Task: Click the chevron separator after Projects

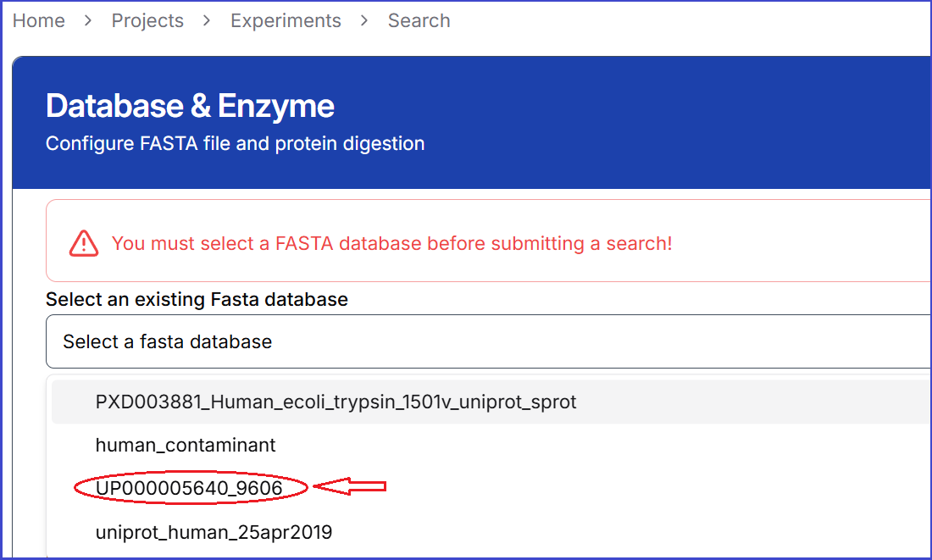Action: point(207,20)
